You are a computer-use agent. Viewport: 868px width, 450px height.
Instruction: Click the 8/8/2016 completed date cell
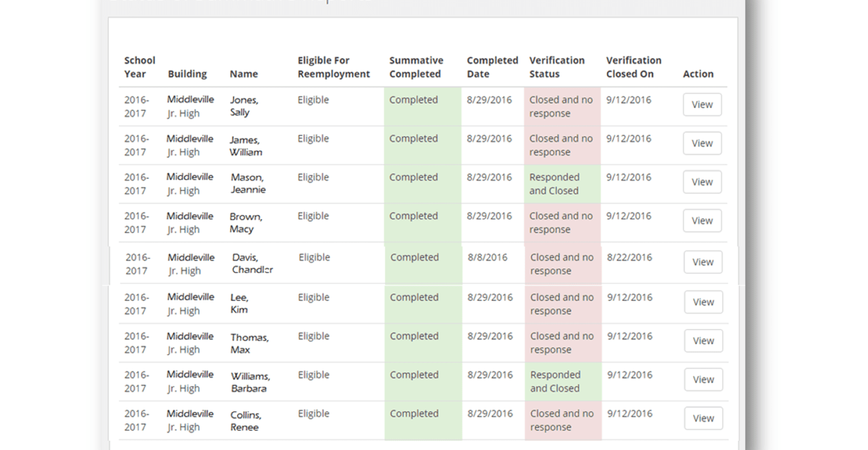487,257
